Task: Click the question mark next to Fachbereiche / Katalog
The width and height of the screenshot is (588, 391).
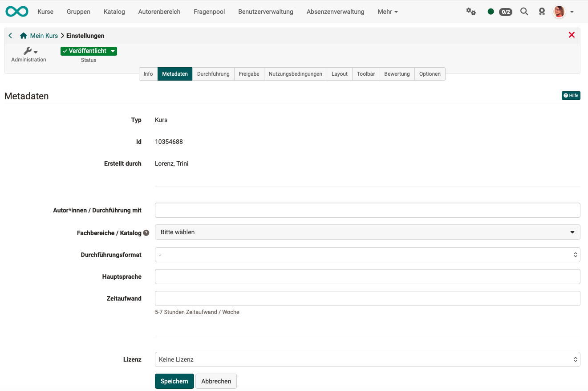Action: coord(147,232)
